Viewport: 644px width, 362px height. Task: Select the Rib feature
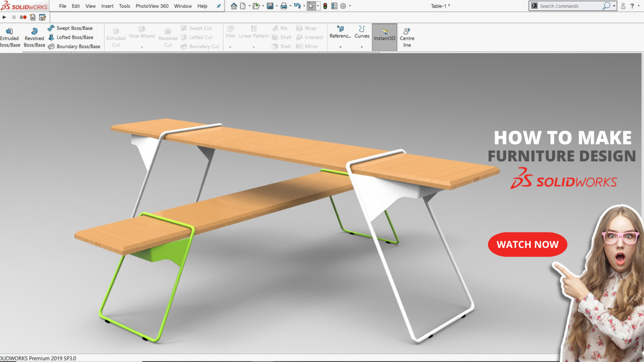[x=280, y=28]
